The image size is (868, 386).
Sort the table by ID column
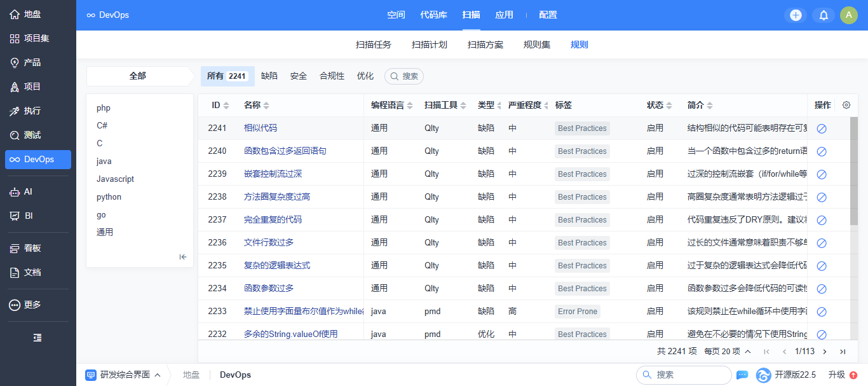(220, 105)
